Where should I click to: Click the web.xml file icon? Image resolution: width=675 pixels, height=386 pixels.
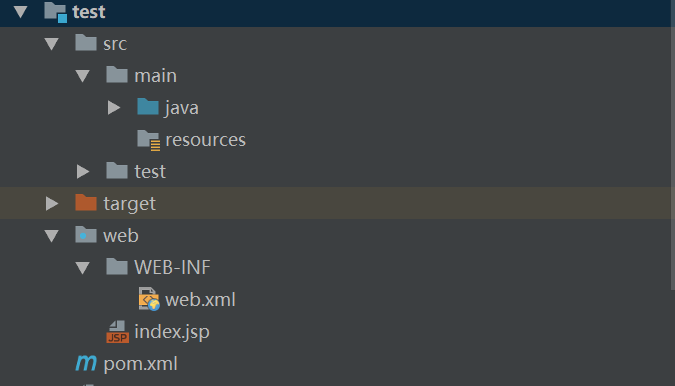[x=149, y=299]
